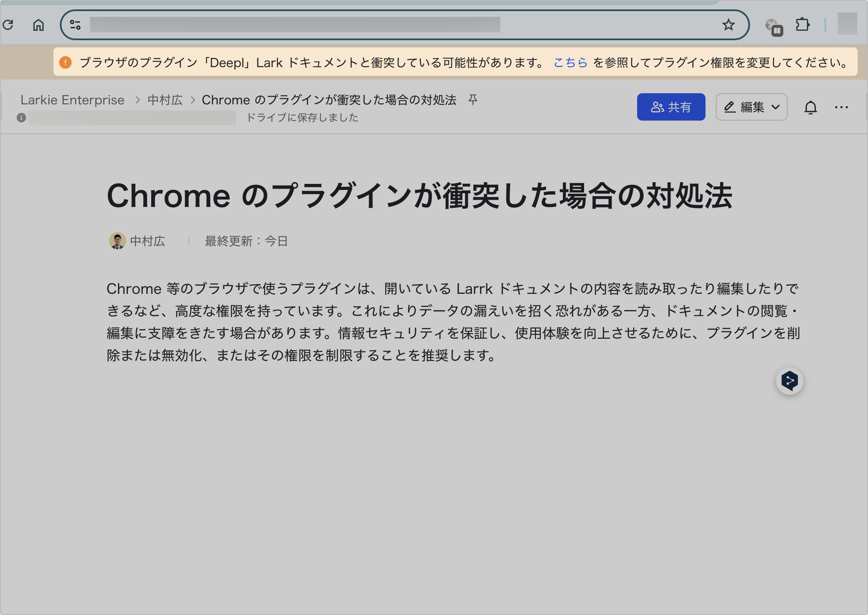Viewport: 868px width, 615px height.
Task: Open the browser profile avatar
Action: tap(847, 24)
